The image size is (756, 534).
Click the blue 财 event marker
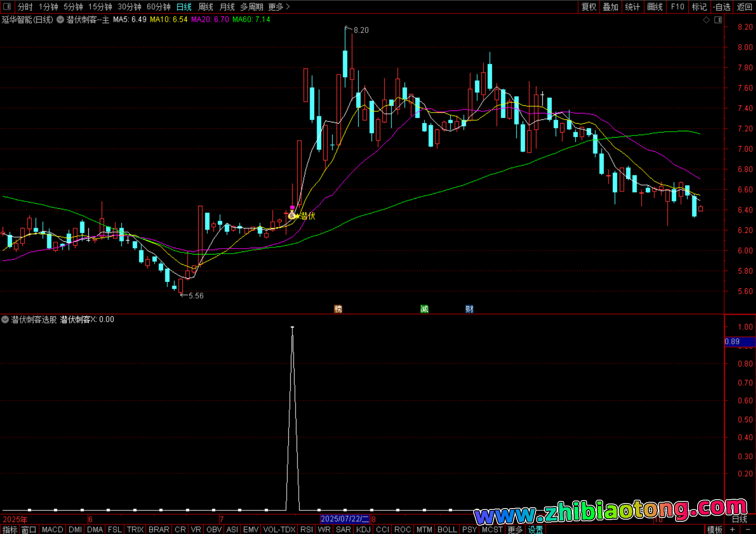tap(469, 309)
